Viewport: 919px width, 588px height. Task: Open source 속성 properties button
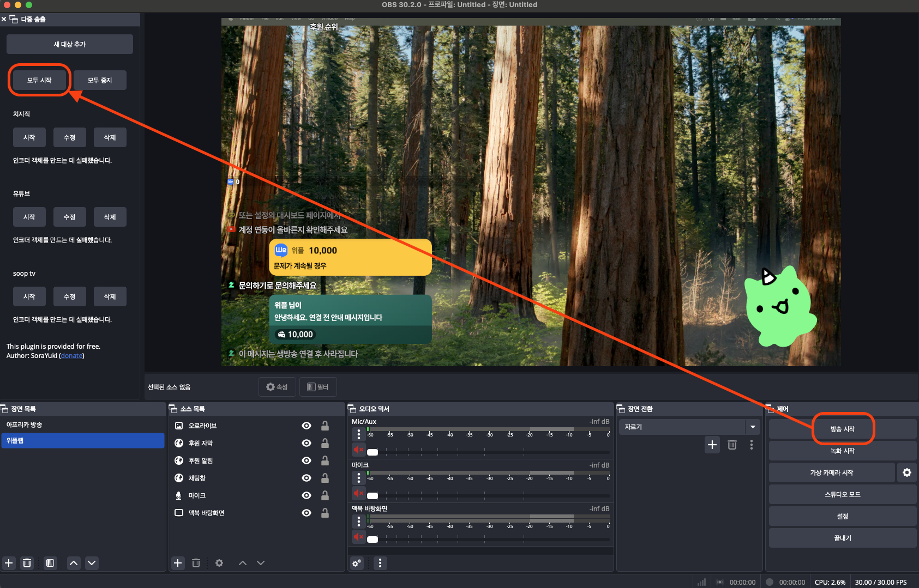[x=277, y=387]
